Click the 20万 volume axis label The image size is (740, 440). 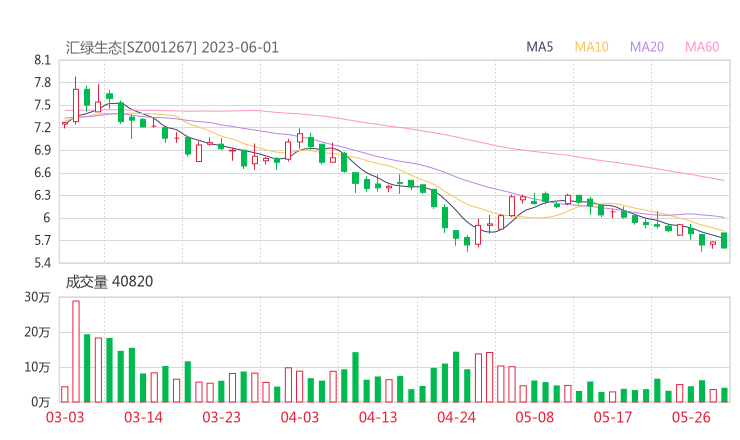tap(38, 332)
